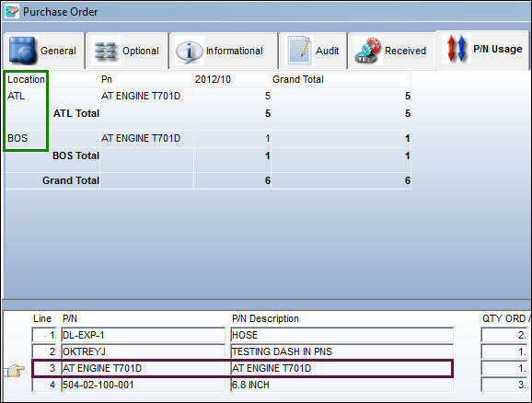Switch to the Audit tab
532x403 pixels.
coord(313,51)
